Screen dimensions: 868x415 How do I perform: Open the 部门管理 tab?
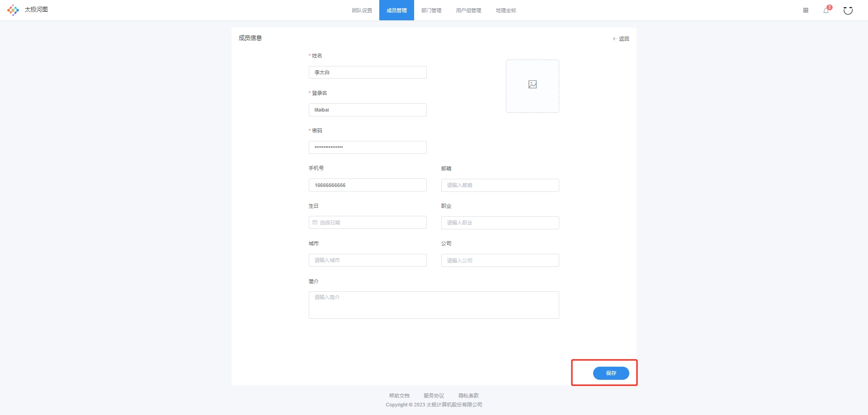431,10
